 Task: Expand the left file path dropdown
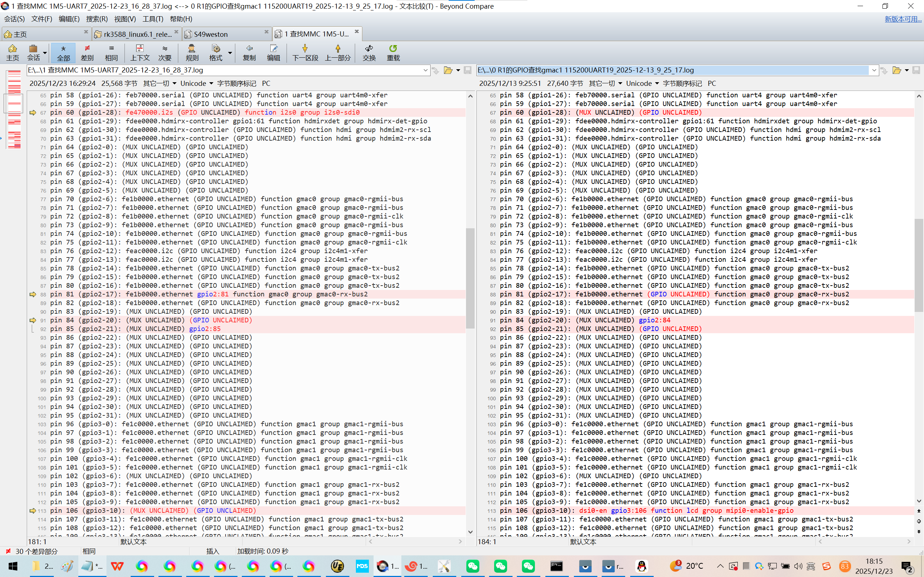click(425, 70)
